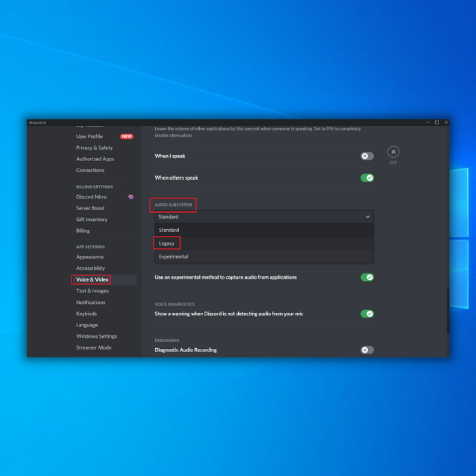The image size is (476, 476).
Task: Click the settings panel scrollbar
Action: (x=447, y=310)
